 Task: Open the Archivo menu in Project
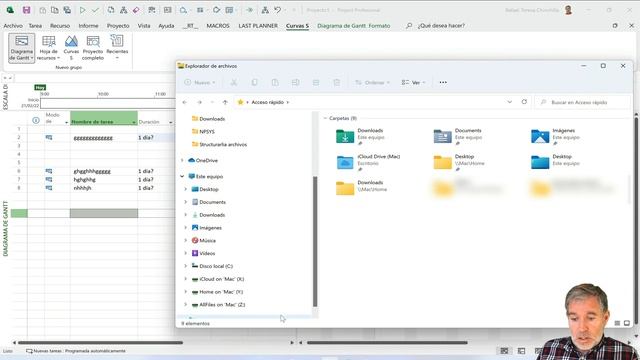click(13, 26)
